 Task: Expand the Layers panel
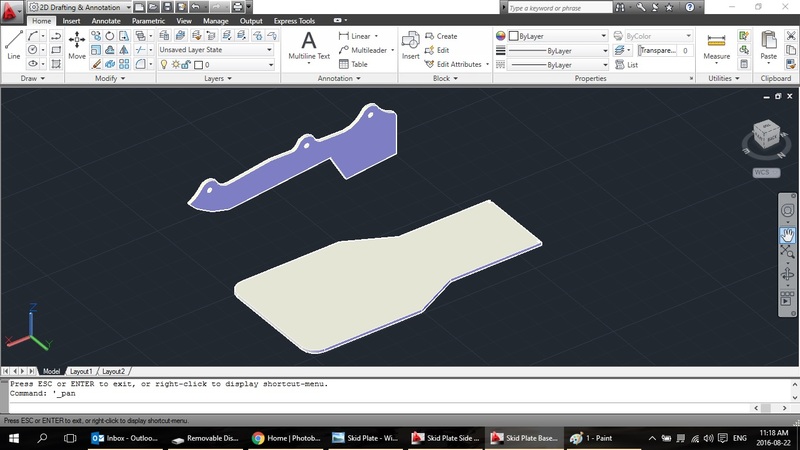(218, 79)
